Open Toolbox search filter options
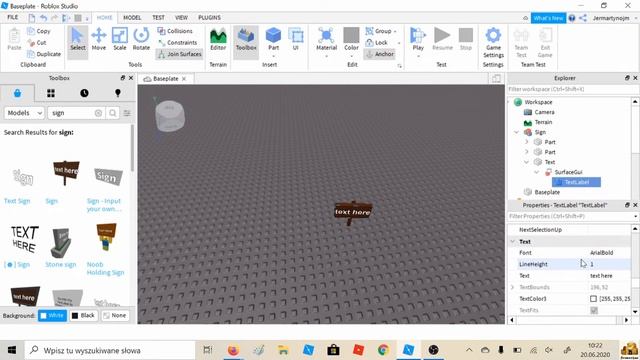The height and width of the screenshot is (360, 640). [127, 113]
